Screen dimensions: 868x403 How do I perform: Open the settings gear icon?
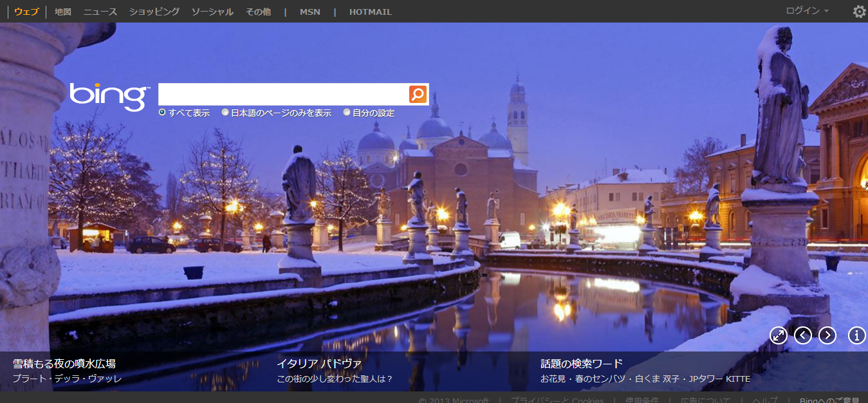click(859, 12)
